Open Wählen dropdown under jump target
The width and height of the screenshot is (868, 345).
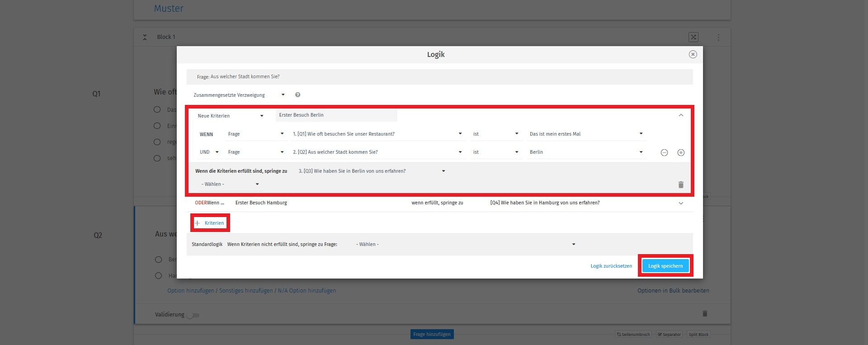[x=230, y=184]
